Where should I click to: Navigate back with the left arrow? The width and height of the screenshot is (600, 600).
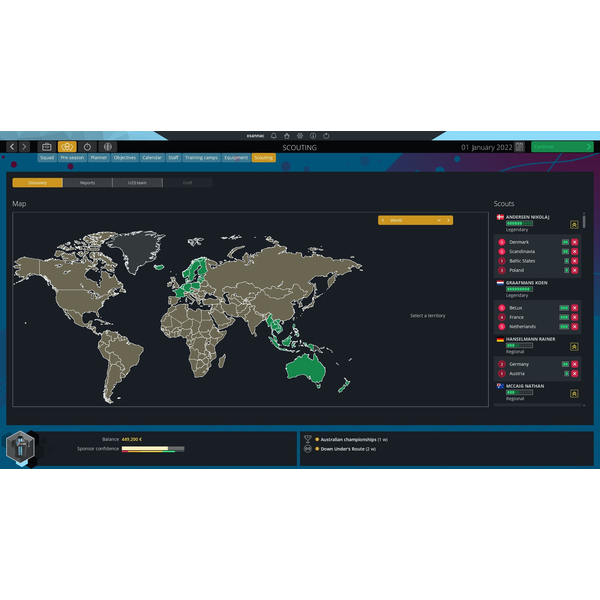click(12, 146)
